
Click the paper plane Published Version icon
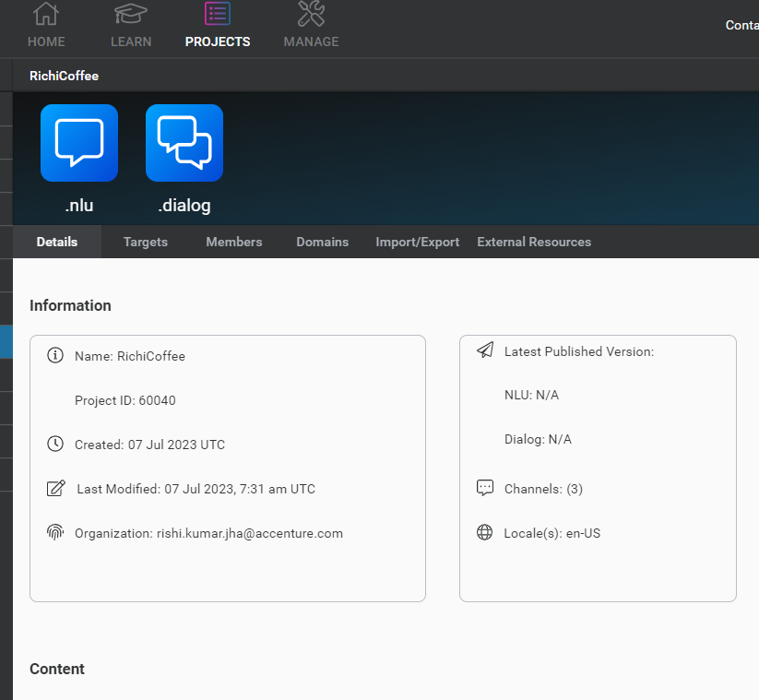(x=485, y=350)
